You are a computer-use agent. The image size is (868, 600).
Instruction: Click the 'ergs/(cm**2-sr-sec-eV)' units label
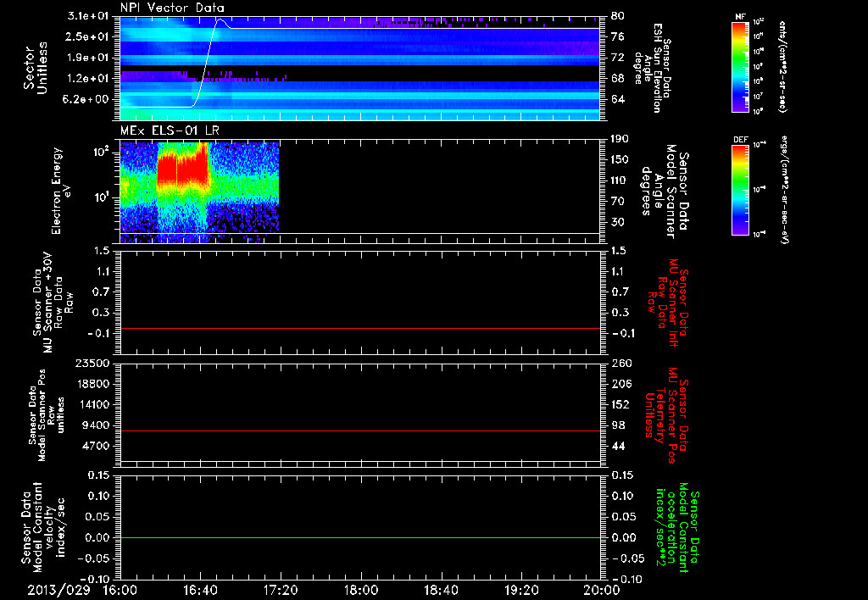786,190
